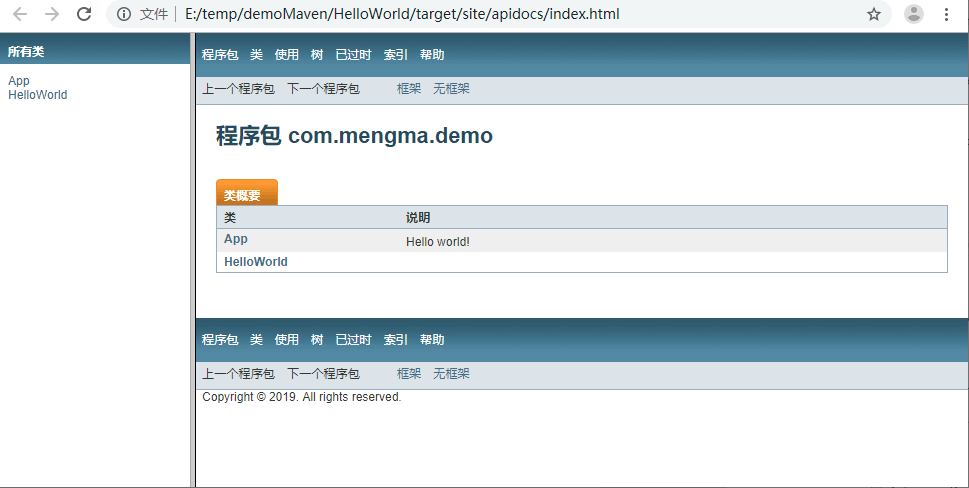The image size is (969, 488).
Task: Click the 类概要 table caption tab
Action: [243, 195]
